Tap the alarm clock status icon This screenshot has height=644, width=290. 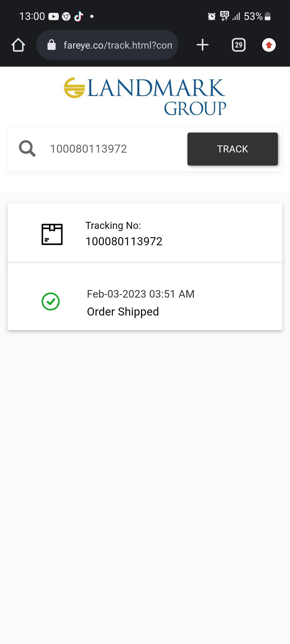point(212,17)
